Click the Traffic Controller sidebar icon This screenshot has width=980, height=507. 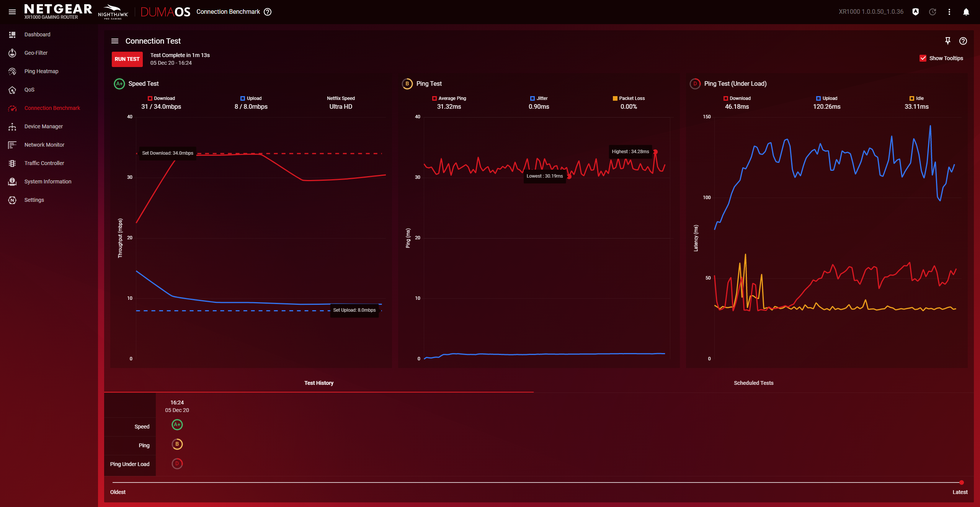coord(12,163)
